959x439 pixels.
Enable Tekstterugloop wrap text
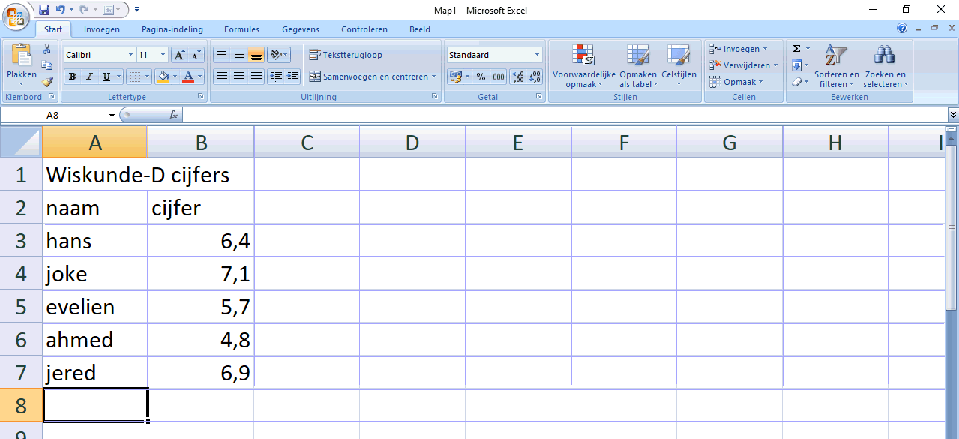pyautogui.click(x=345, y=54)
